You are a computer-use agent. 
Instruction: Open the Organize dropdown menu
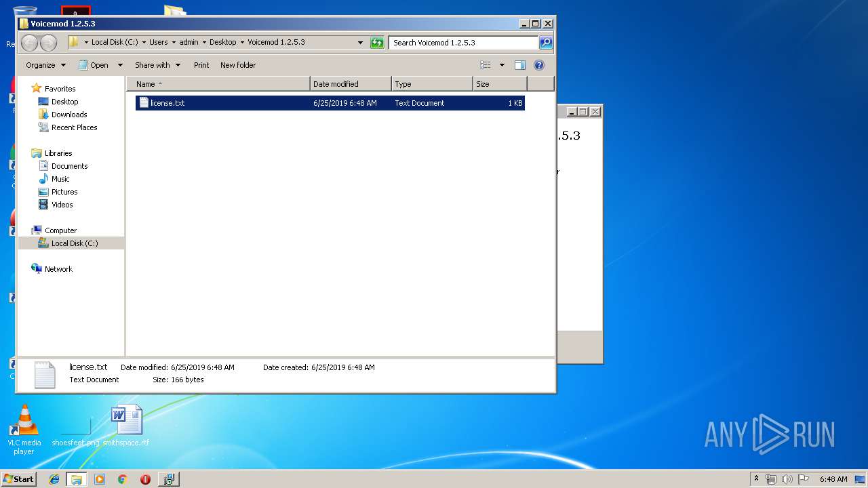pyautogui.click(x=45, y=65)
